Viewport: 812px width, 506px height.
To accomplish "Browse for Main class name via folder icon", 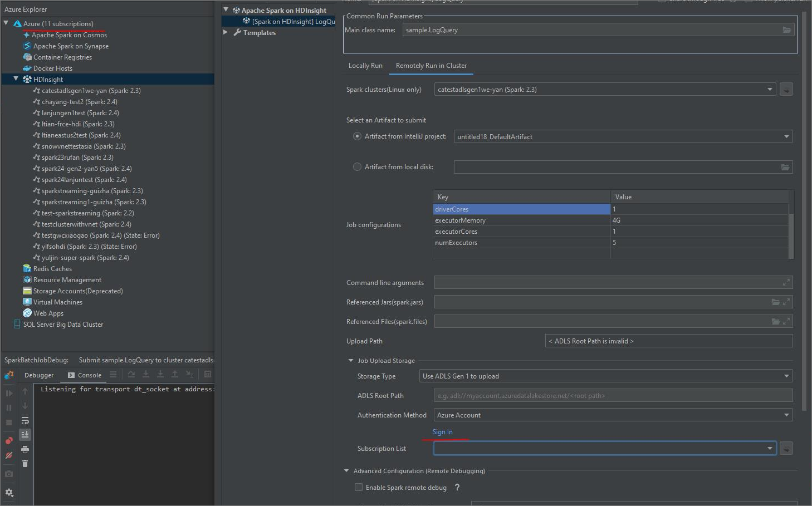I will click(x=787, y=30).
